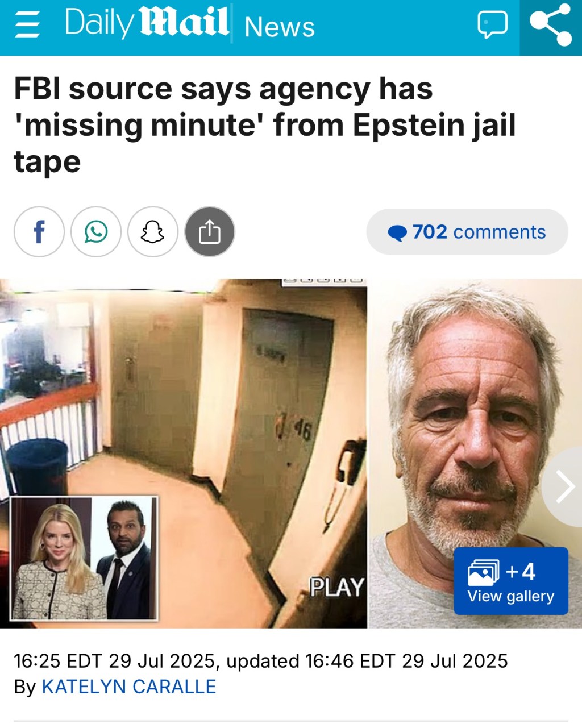Tap the jail hallway surveillance image
582x728 pixels.
(184, 454)
